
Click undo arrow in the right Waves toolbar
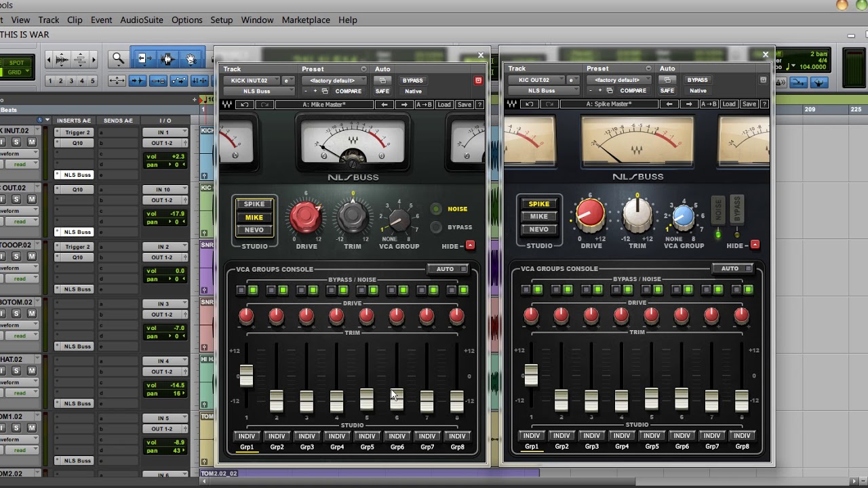(529, 104)
